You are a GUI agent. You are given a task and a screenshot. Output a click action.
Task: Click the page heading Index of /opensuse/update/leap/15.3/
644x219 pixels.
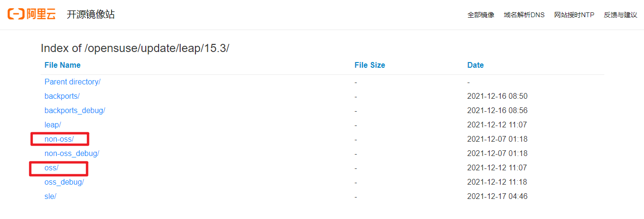[135, 48]
